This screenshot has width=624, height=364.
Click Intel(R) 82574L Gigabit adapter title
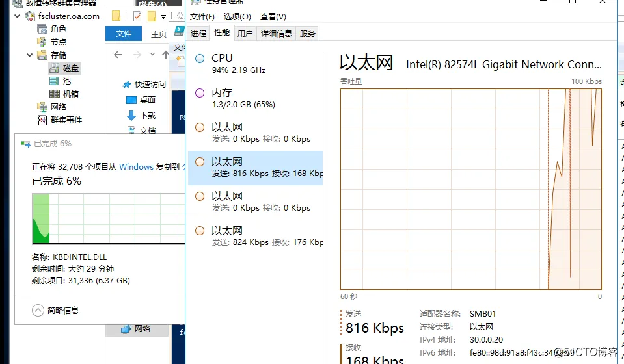pyautogui.click(x=504, y=64)
